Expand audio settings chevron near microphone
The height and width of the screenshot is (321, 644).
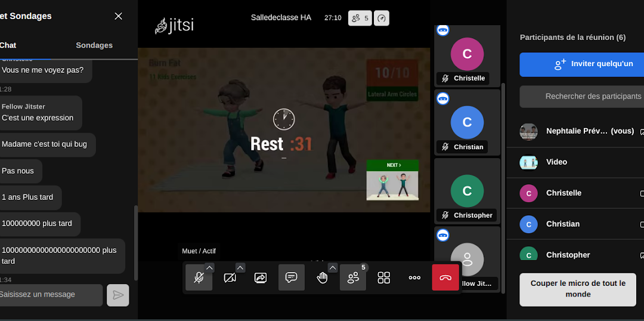(209, 267)
